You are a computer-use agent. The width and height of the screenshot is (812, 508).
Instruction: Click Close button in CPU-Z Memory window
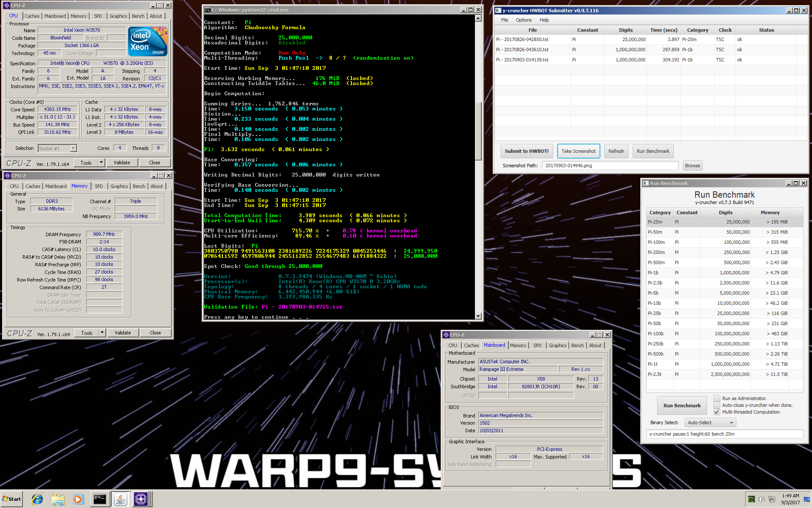(155, 333)
